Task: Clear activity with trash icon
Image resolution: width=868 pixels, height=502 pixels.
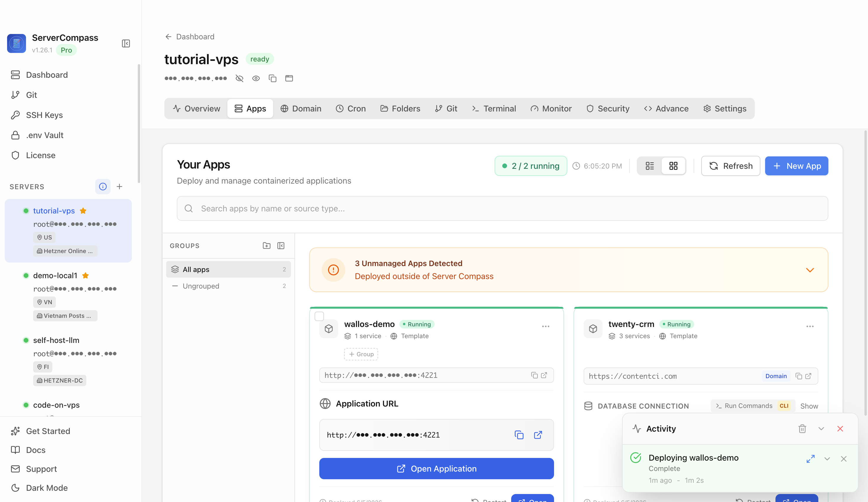Action: click(x=802, y=429)
